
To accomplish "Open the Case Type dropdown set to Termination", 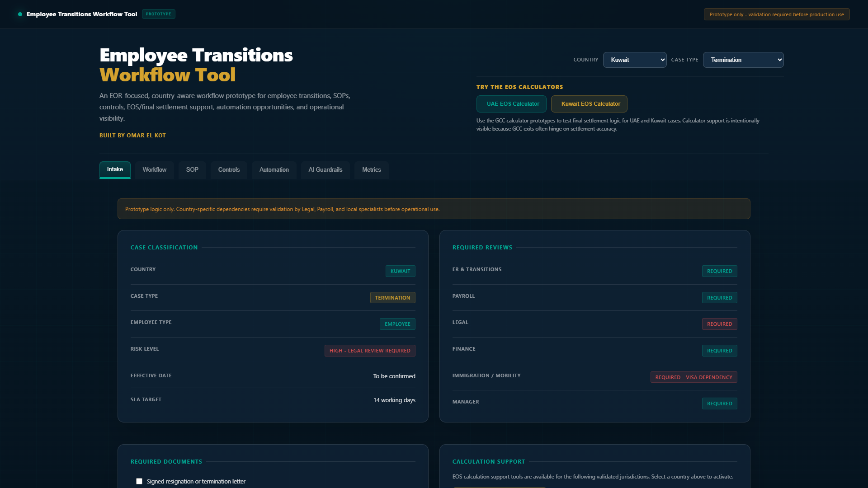I will tap(743, 60).
